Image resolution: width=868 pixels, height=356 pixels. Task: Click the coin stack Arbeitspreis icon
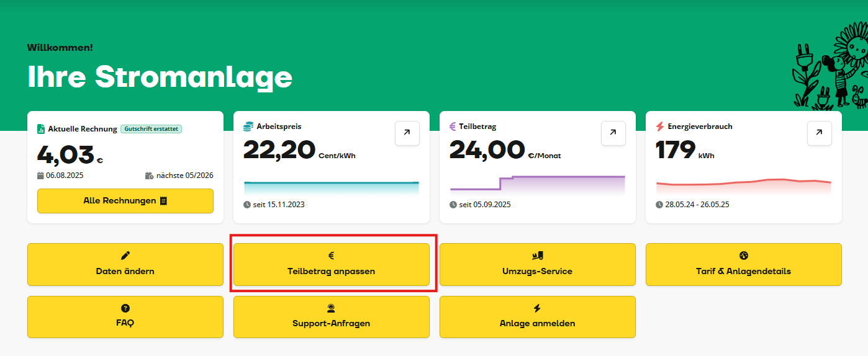[x=248, y=127]
